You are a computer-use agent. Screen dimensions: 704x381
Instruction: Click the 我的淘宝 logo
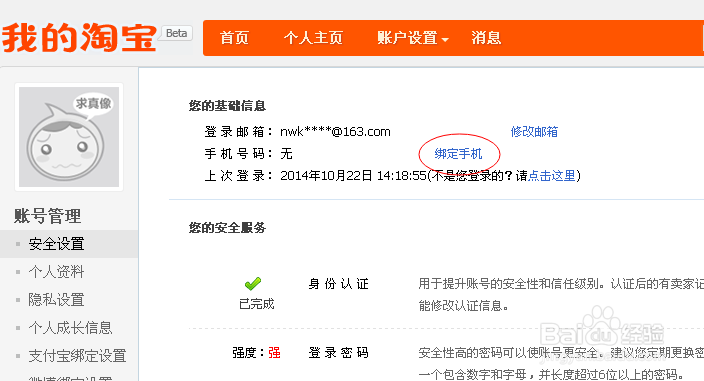coord(79,38)
